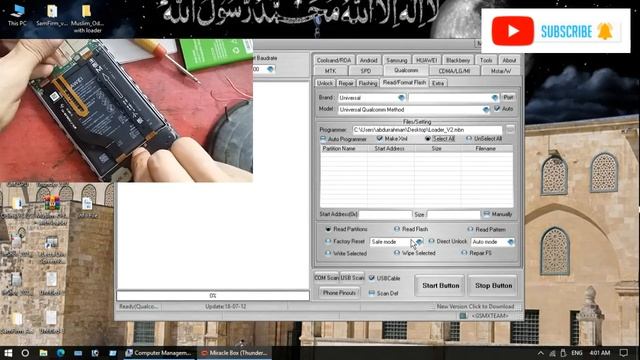640x360 pixels.
Task: Open Mail app in taskbar
Action: click(x=78, y=353)
